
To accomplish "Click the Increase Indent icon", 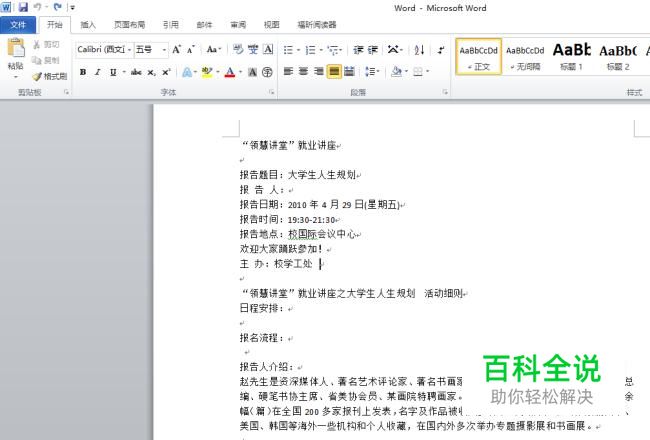I will [373, 50].
